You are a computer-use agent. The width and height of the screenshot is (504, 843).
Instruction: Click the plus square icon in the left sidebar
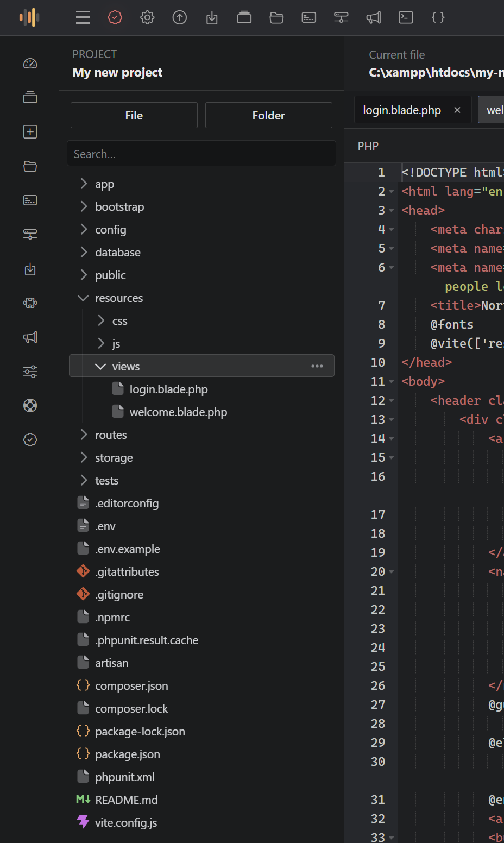tap(30, 132)
